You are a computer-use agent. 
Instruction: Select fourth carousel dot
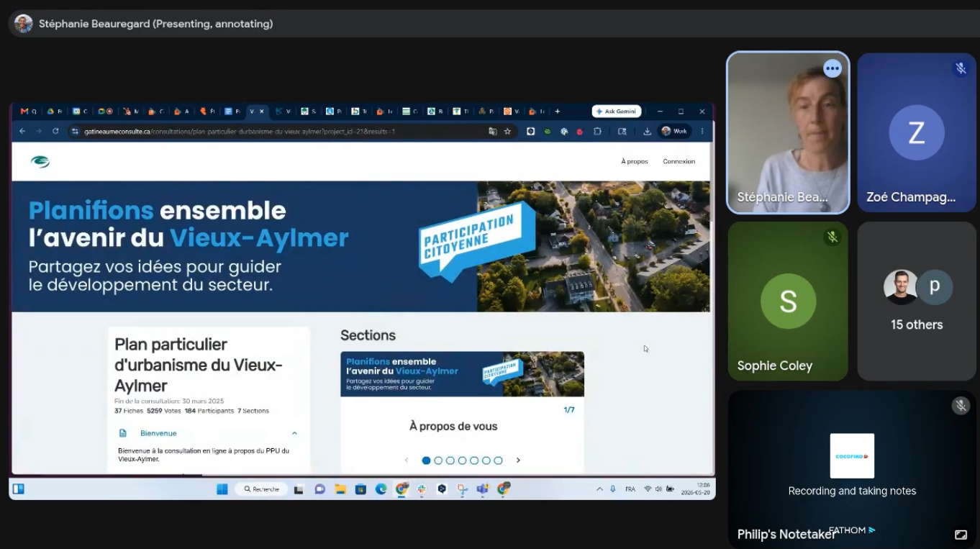pyautogui.click(x=462, y=460)
